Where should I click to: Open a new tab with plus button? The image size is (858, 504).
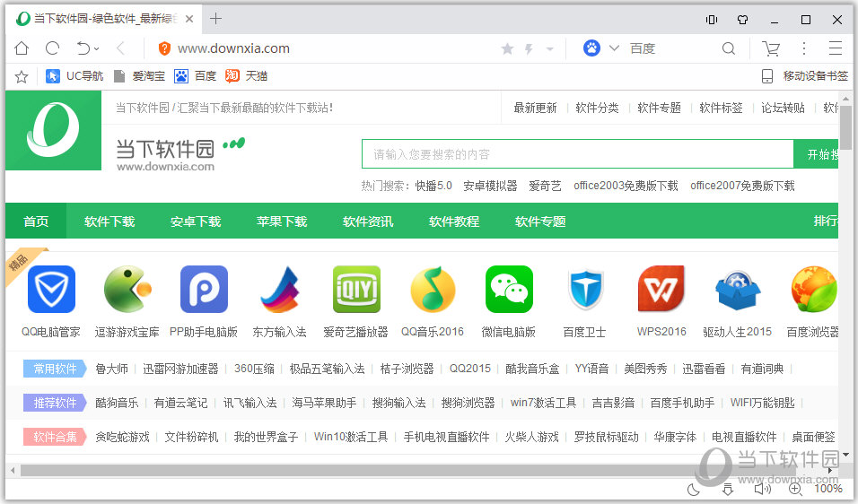coord(215,19)
